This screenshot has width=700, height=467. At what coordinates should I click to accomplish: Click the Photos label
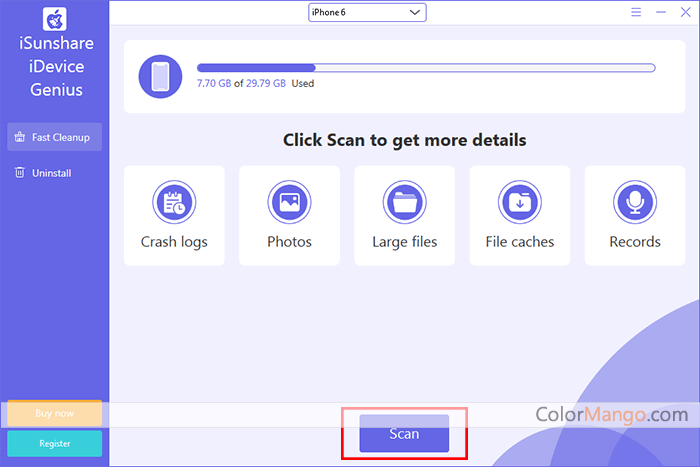pos(289,242)
